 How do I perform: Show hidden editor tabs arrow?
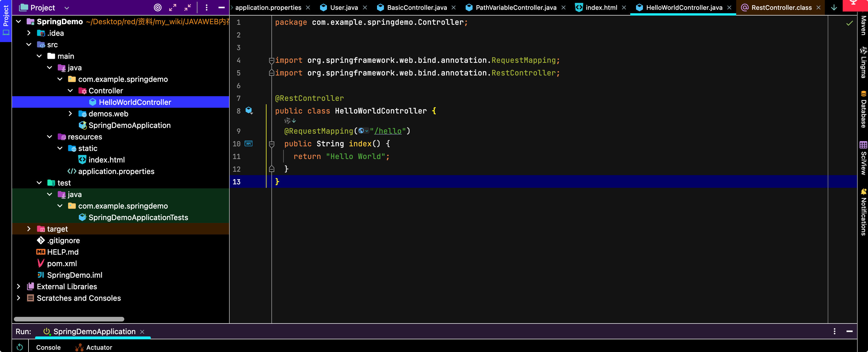(x=834, y=7)
